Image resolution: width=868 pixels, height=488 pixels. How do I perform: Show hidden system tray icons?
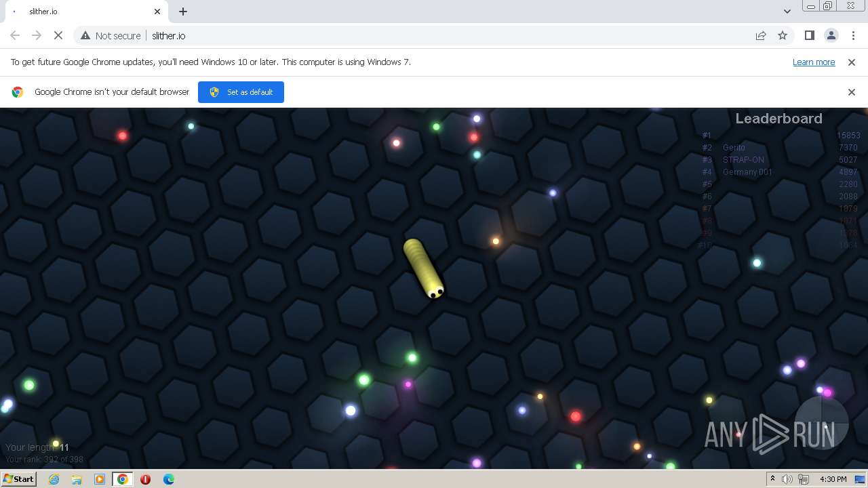pyautogui.click(x=772, y=479)
